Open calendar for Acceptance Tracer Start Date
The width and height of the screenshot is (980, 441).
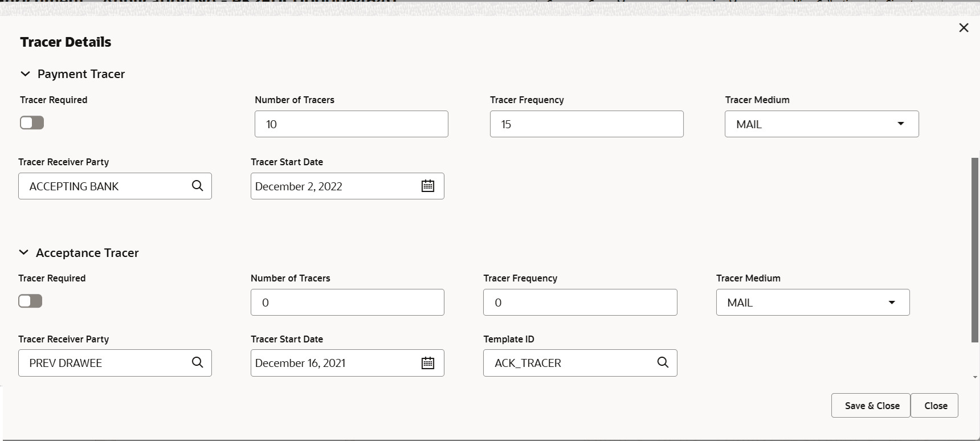click(x=428, y=363)
